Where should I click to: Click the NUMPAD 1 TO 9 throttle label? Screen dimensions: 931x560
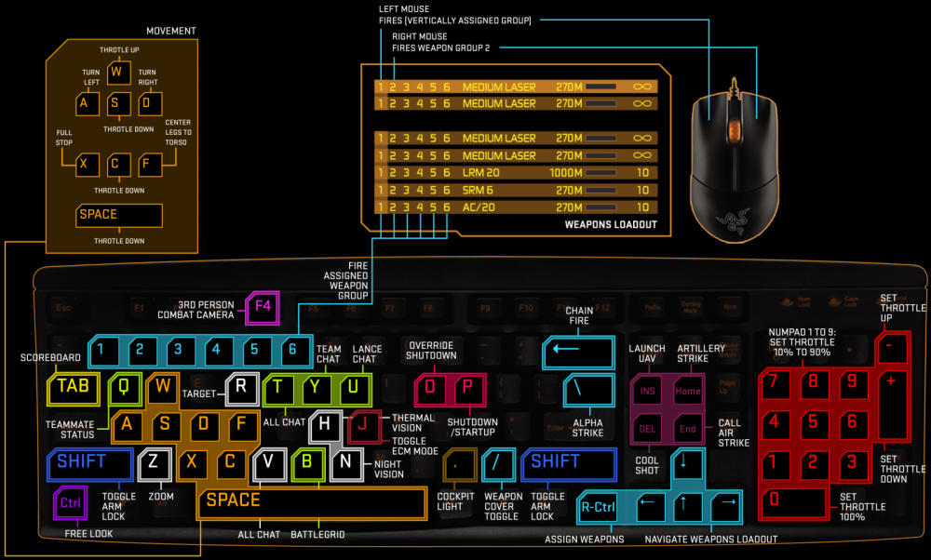click(802, 342)
